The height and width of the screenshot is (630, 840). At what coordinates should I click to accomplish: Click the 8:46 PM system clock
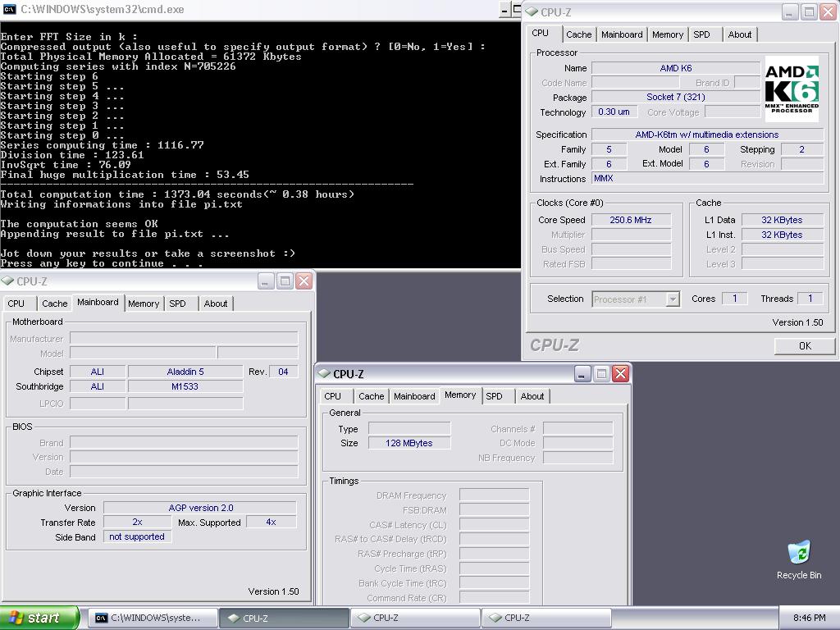pos(810,618)
